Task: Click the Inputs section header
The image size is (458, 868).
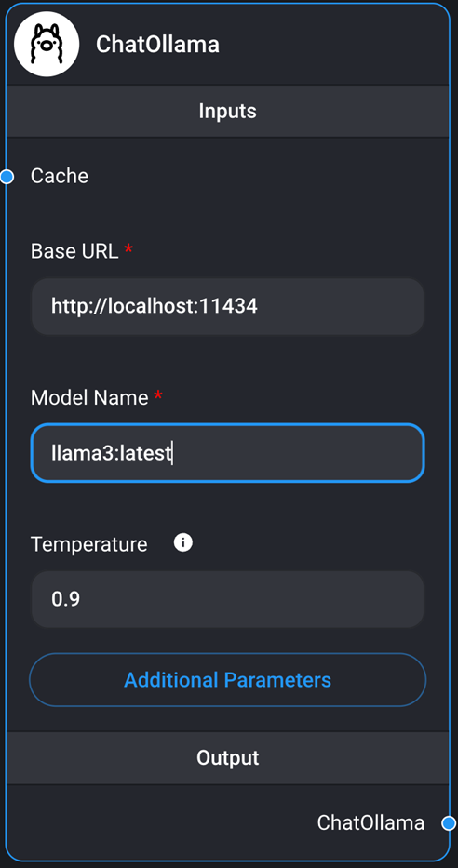Action: coord(228,112)
